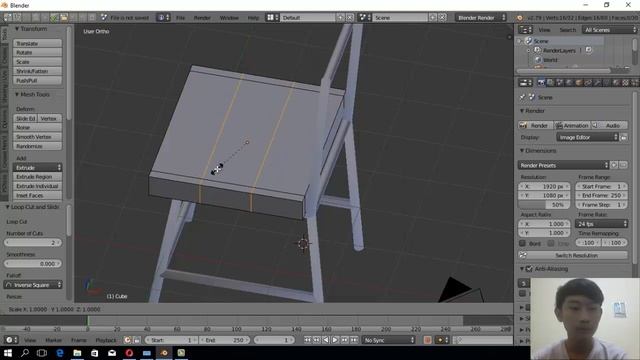The image size is (640, 360).
Task: Open File Explorer from taskbar
Action: tap(77, 353)
